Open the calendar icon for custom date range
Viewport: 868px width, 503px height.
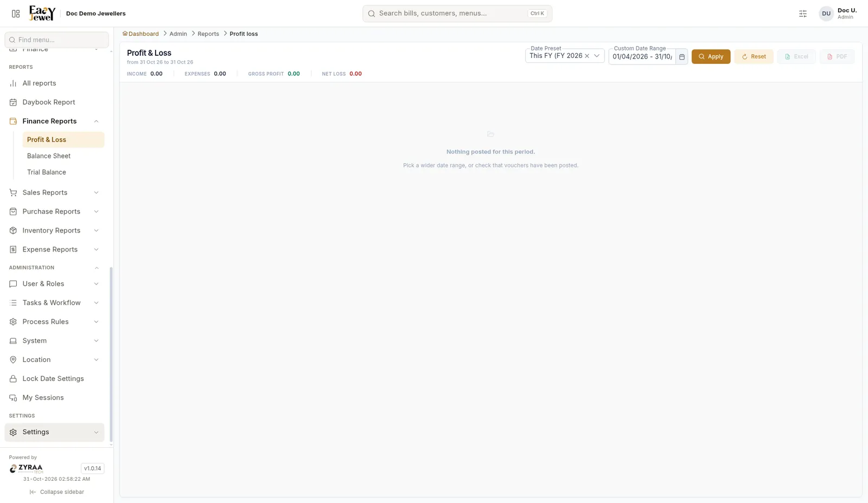click(x=682, y=57)
